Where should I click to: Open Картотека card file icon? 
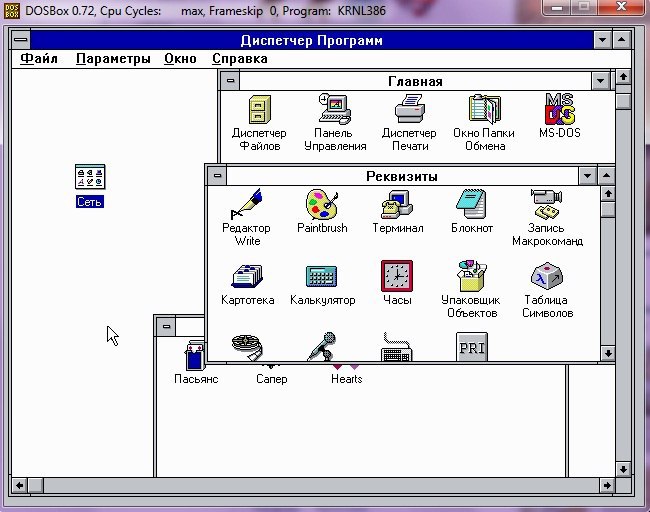247,277
